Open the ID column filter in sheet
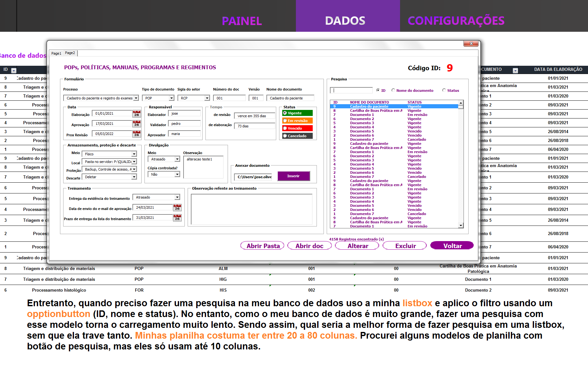This screenshot has height=385, width=588. coord(14,71)
